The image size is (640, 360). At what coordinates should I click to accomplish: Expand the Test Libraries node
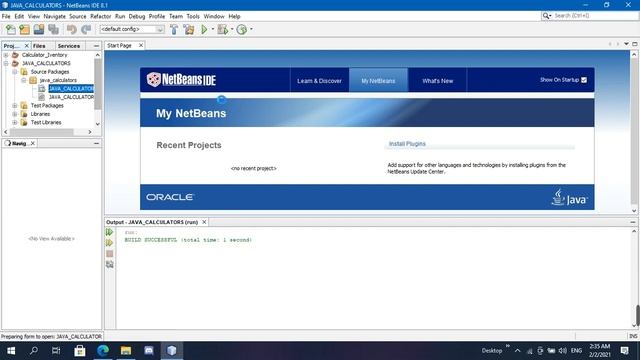[x=15, y=122]
